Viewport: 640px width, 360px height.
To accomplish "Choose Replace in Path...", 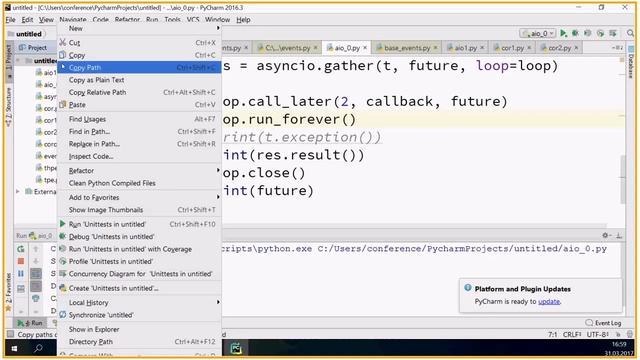I will click(139, 144).
